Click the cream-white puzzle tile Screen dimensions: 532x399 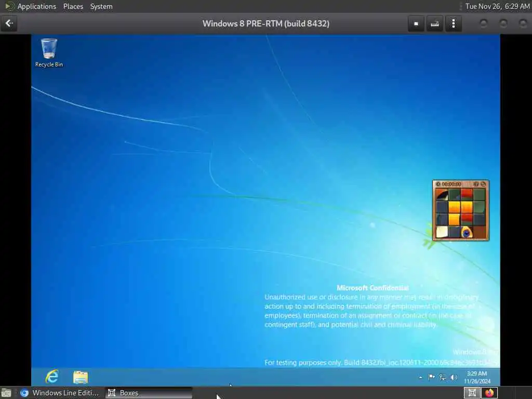(442, 232)
